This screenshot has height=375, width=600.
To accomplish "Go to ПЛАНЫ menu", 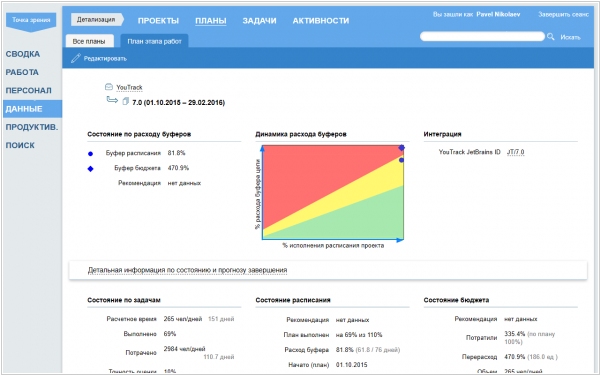I will click(x=210, y=21).
